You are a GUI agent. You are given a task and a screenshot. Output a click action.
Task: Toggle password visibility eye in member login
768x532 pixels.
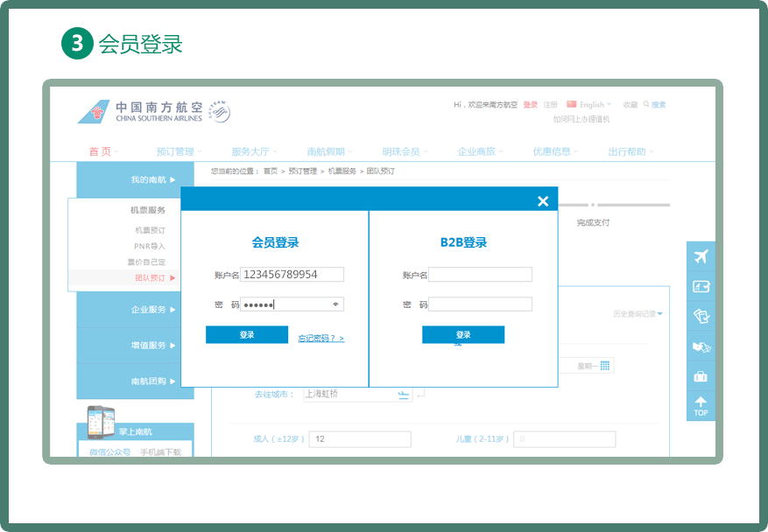(x=335, y=304)
